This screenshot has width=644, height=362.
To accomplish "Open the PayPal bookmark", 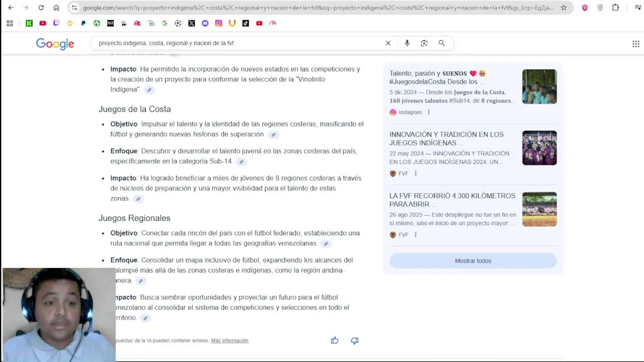I will (x=84, y=23).
